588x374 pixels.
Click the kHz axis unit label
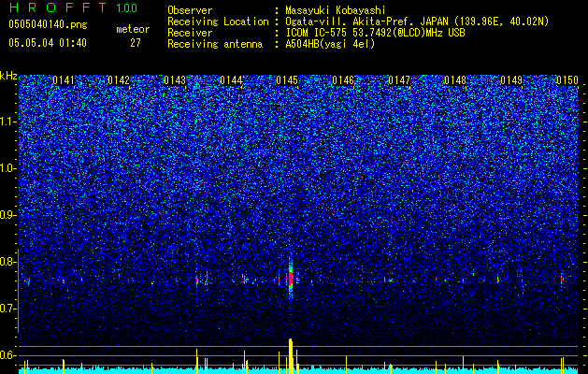click(x=8, y=76)
